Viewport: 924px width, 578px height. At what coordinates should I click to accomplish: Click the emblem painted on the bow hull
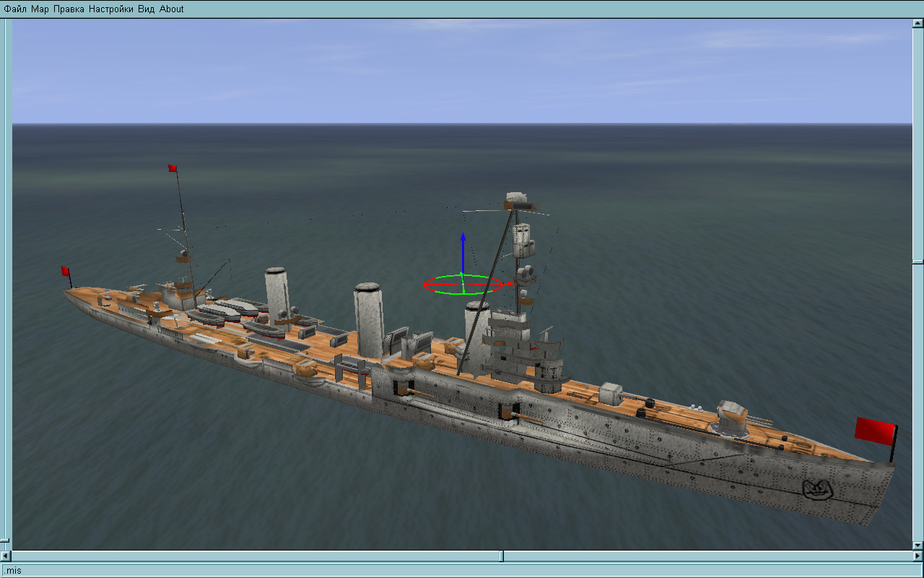[x=819, y=489]
